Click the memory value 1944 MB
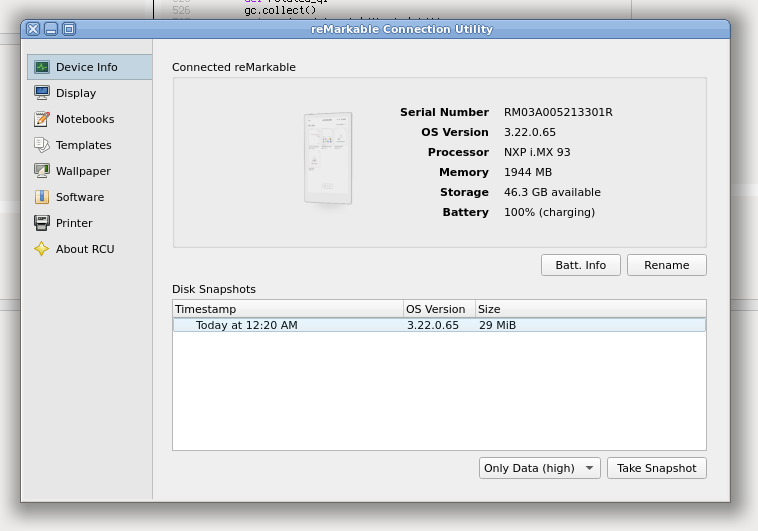This screenshot has width=758, height=531. point(528,172)
